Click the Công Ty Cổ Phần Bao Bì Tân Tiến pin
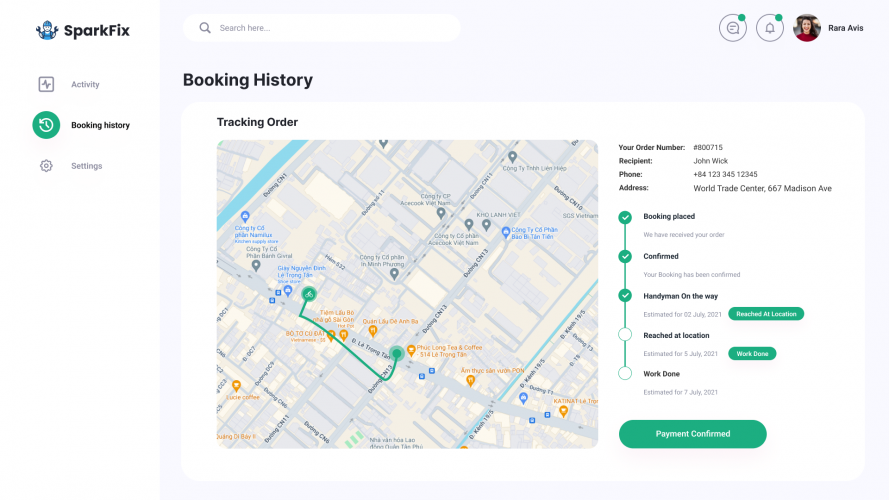This screenshot has height=500, width=889. click(x=506, y=232)
